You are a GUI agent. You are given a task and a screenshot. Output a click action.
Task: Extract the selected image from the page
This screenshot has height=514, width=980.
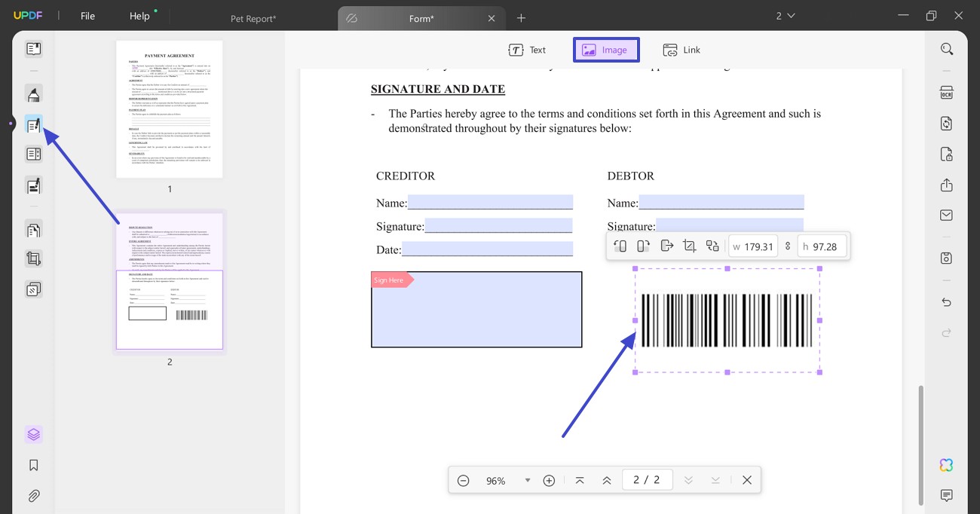(x=666, y=246)
